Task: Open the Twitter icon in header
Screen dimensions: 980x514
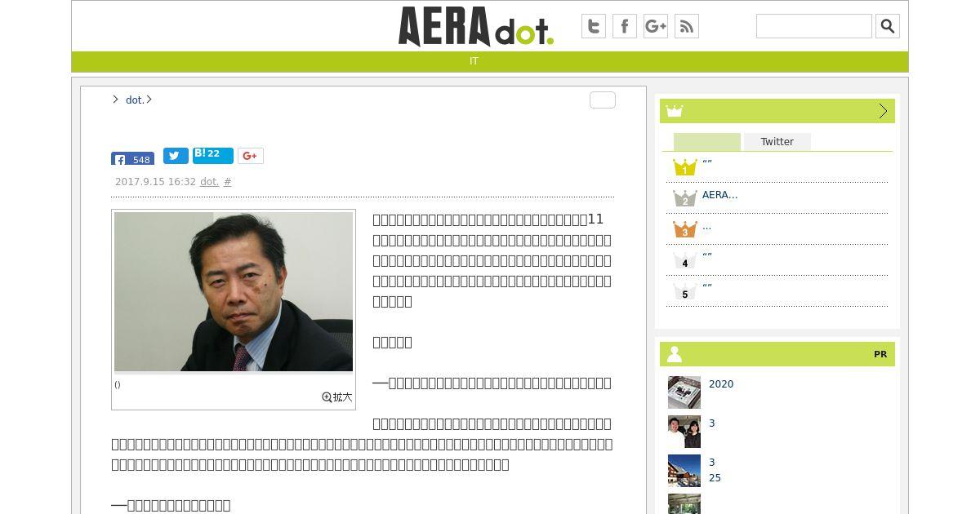Action: [x=594, y=26]
